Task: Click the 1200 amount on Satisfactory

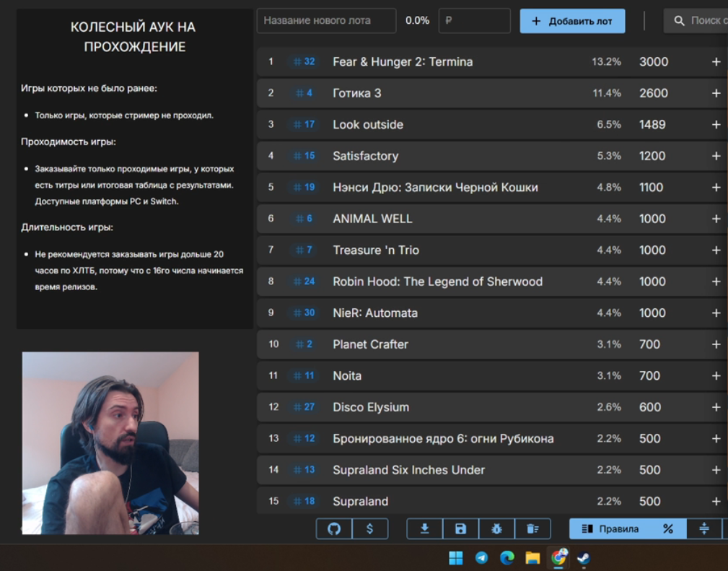Action: coord(652,156)
